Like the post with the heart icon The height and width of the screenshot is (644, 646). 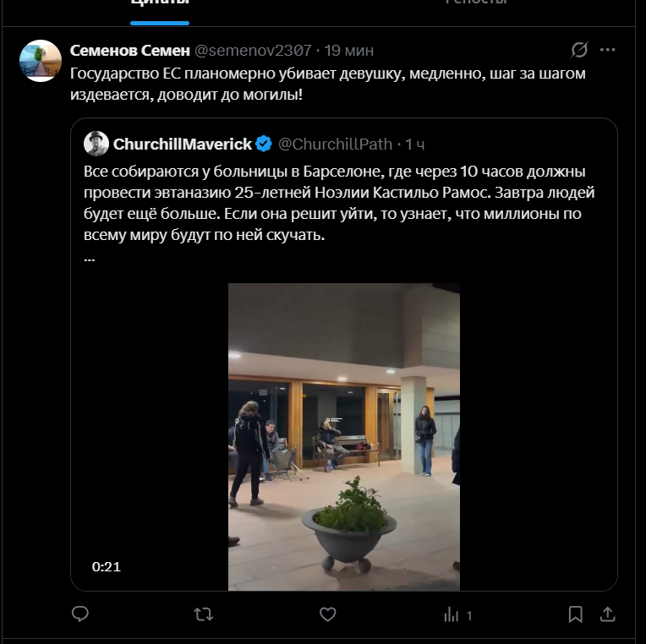click(x=328, y=614)
